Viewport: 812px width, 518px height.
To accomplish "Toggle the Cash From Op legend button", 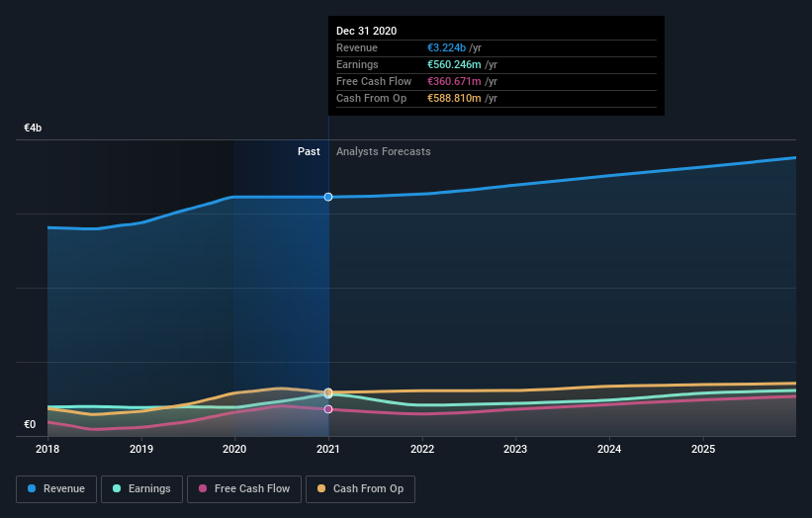I will coord(360,489).
